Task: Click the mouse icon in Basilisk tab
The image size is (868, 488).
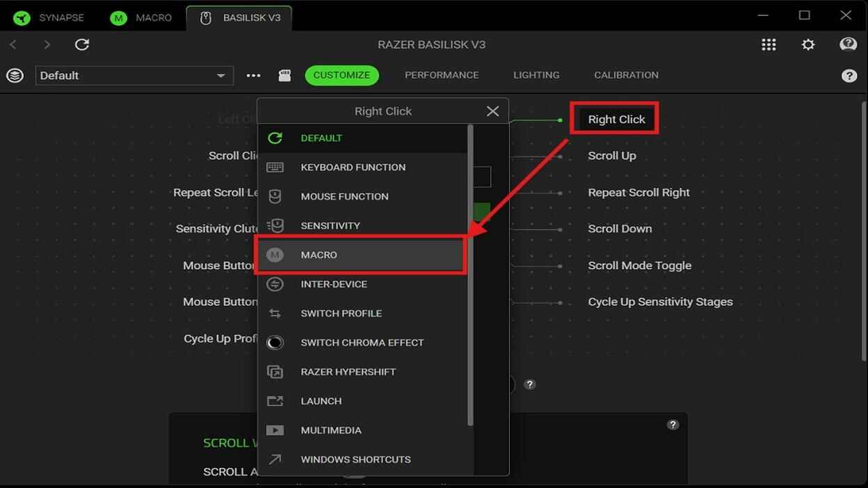Action: coord(206,19)
